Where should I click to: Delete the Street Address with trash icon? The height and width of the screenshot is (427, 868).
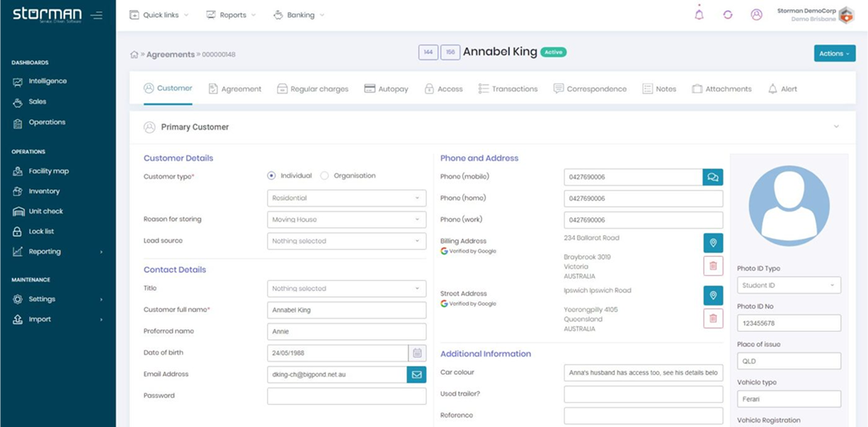tap(712, 319)
